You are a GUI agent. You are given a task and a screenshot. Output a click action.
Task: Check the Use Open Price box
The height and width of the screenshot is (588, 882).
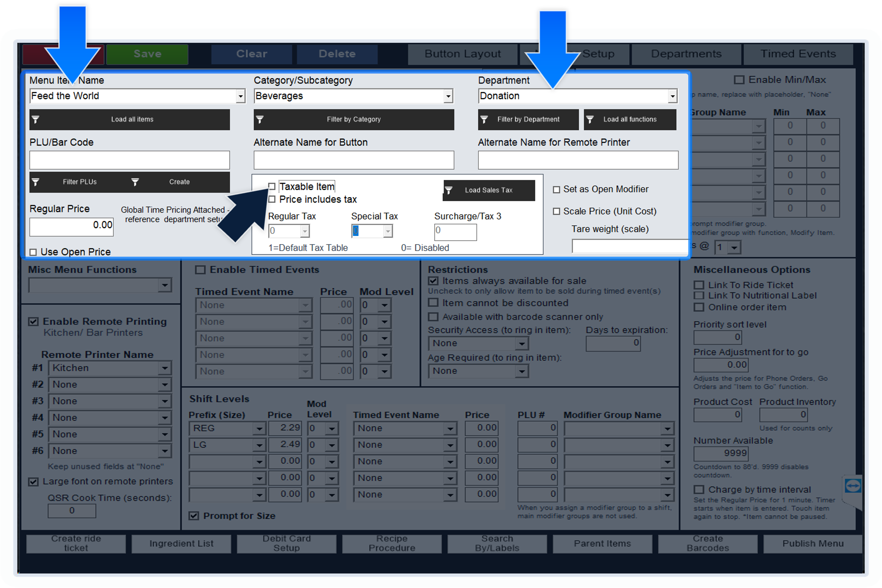[33, 252]
